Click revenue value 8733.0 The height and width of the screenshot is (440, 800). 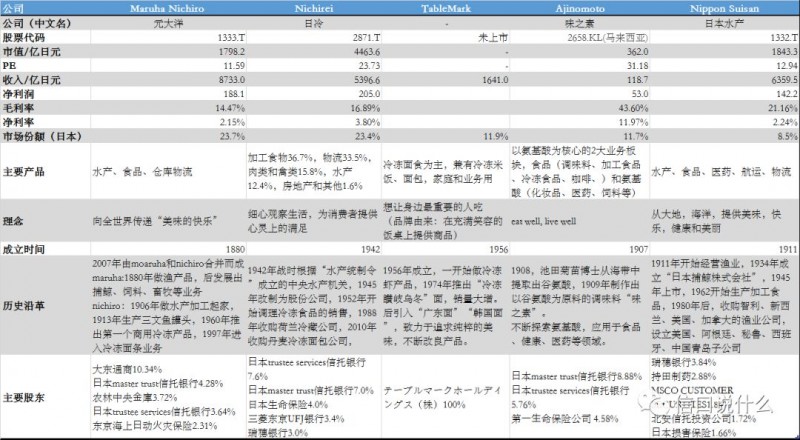(231, 80)
